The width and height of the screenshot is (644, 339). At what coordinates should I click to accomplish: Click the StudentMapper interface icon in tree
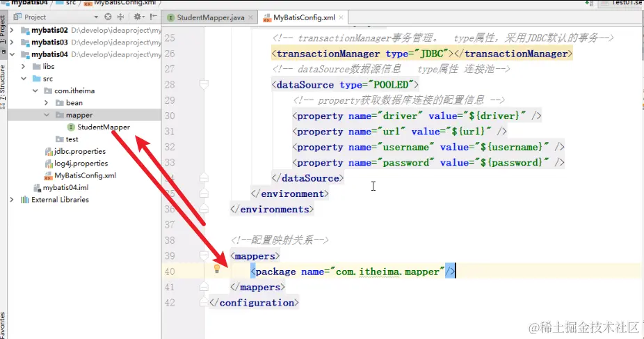(71, 127)
